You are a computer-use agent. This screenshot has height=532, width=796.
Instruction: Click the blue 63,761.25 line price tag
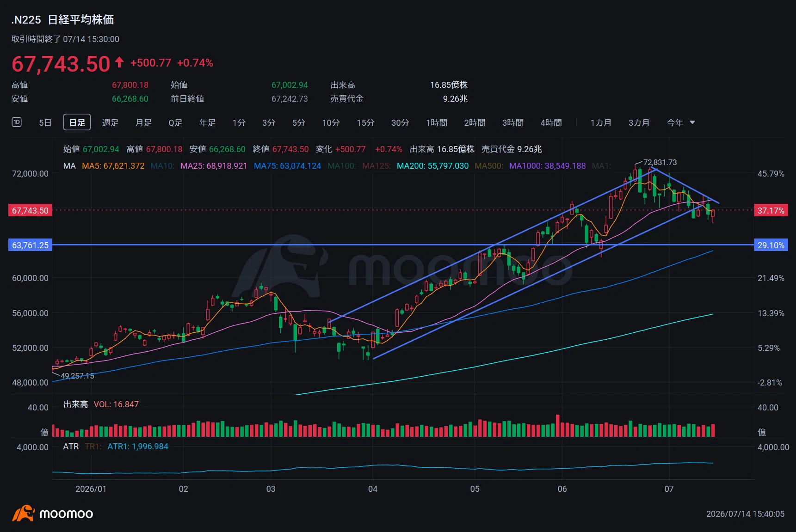tap(30, 245)
